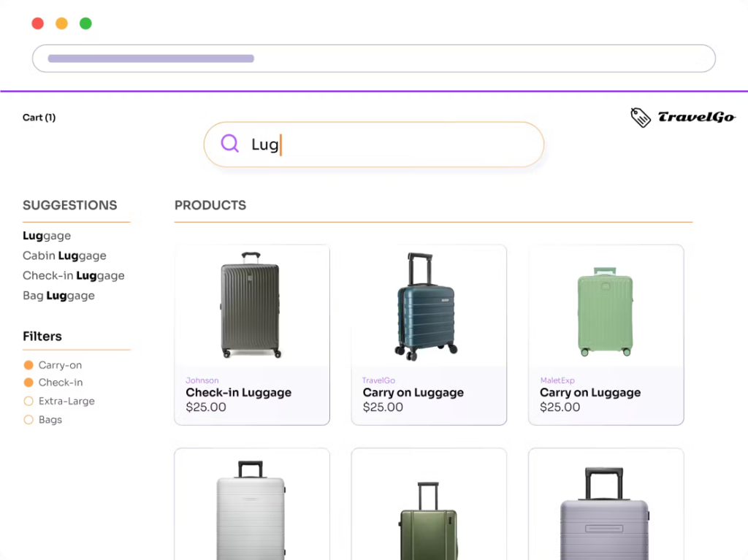The width and height of the screenshot is (748, 560).
Task: Open the Cart (1) link
Action: point(39,117)
